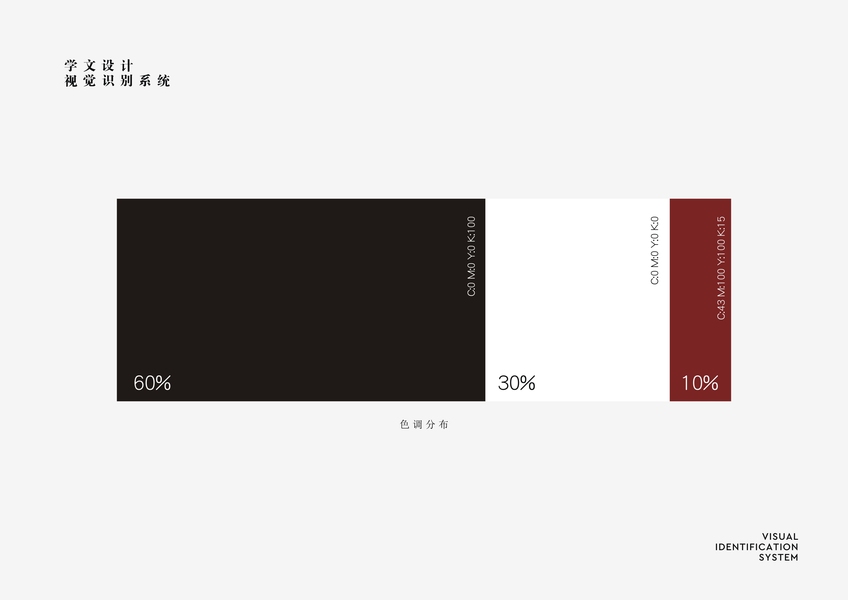
Task: Click the word VISUAL in the footer
Action: coord(780,537)
